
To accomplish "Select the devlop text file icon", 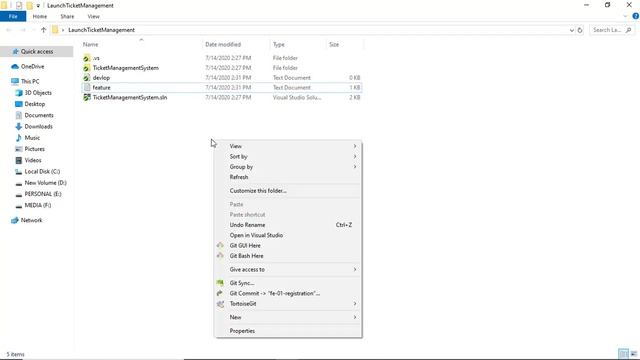I will pyautogui.click(x=87, y=78).
